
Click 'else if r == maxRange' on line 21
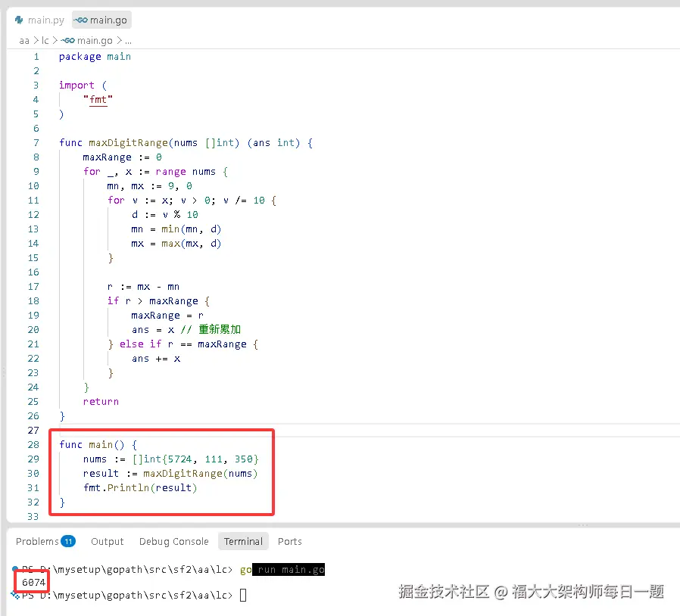coord(183,344)
